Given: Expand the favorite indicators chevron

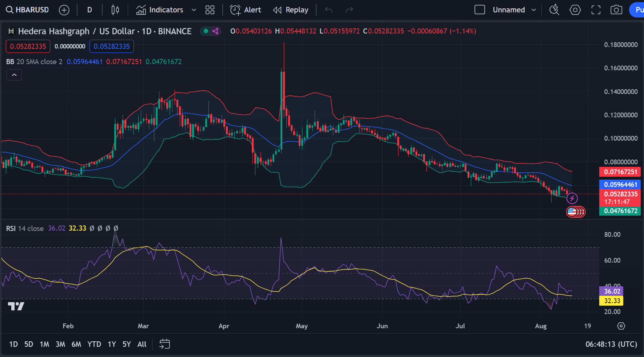Looking at the screenshot, I should point(194,10).
